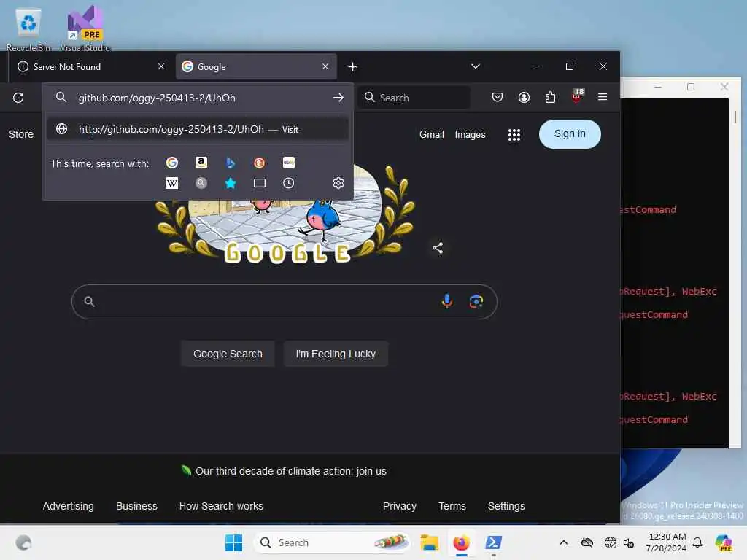This screenshot has height=560, width=747.
Task: Click the Sign in button
Action: (x=570, y=134)
